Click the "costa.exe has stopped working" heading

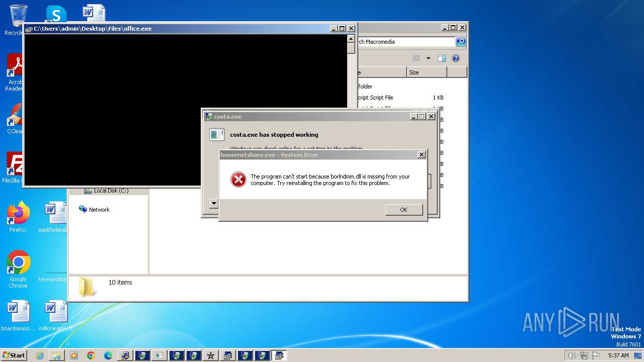coord(274,135)
